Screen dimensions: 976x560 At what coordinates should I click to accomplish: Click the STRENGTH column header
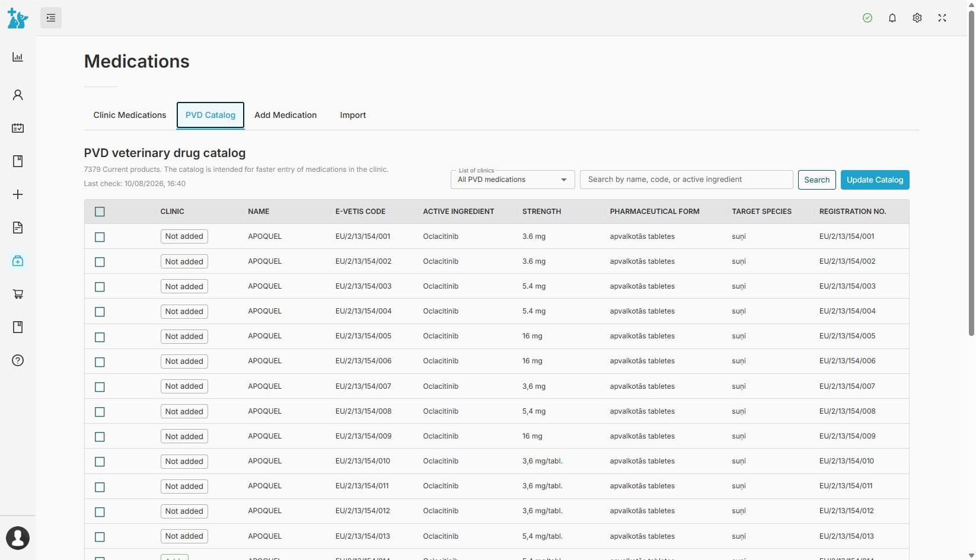pyautogui.click(x=541, y=212)
